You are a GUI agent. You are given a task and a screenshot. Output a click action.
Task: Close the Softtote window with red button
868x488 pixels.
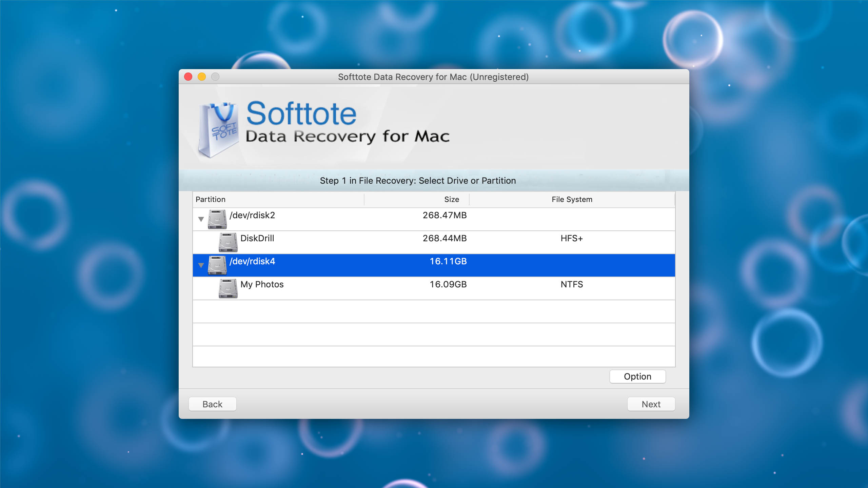point(188,77)
